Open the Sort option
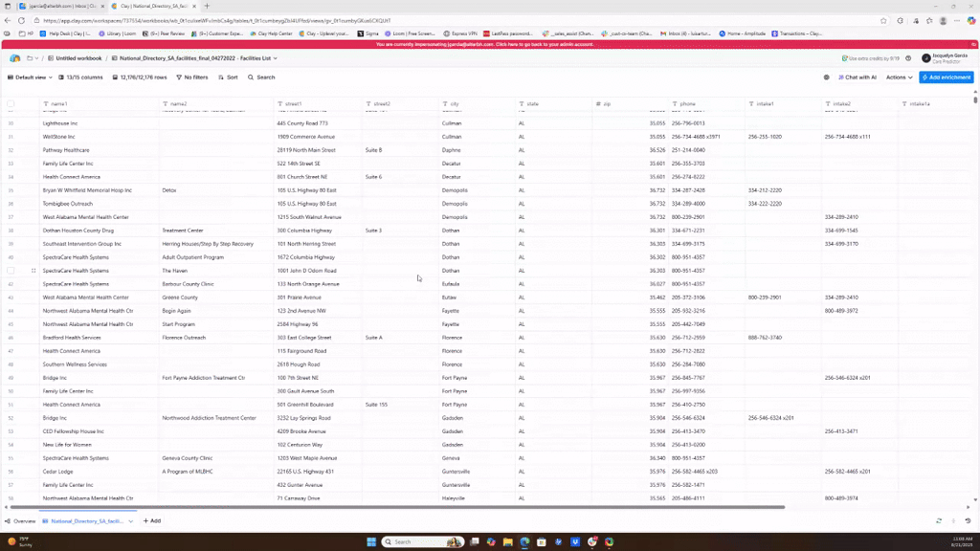The image size is (980, 551). (228, 77)
